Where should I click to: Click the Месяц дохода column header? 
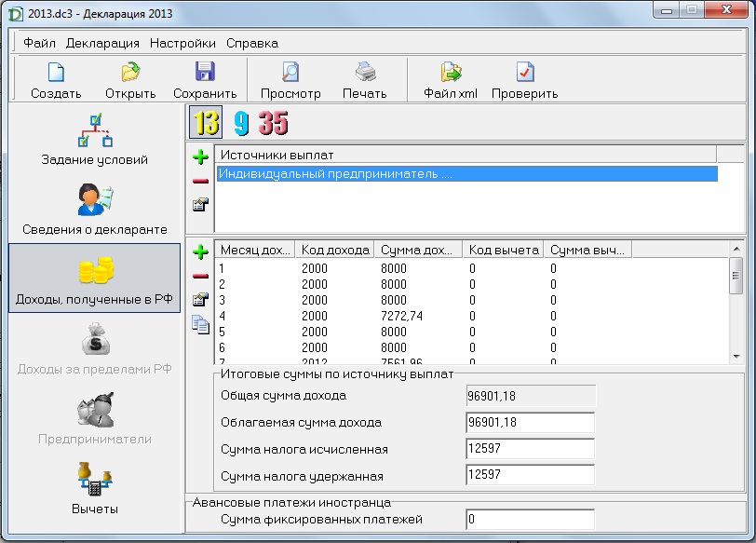[x=255, y=250]
